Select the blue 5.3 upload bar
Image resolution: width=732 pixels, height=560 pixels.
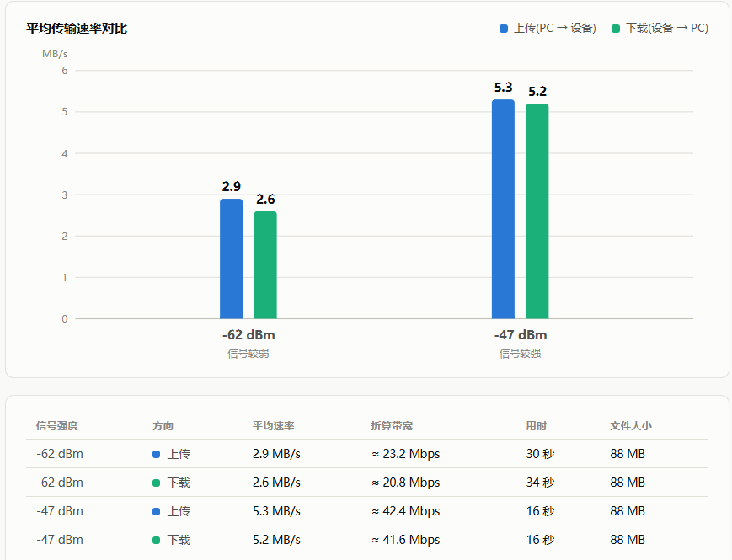point(503,209)
